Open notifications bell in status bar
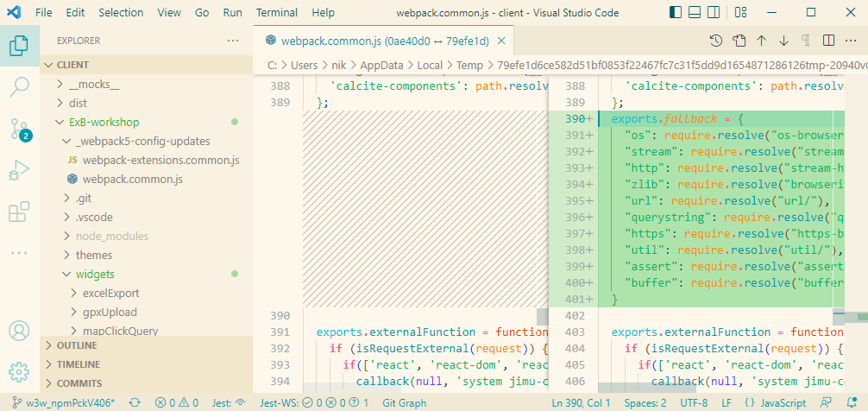The height and width of the screenshot is (411, 868). (852, 403)
